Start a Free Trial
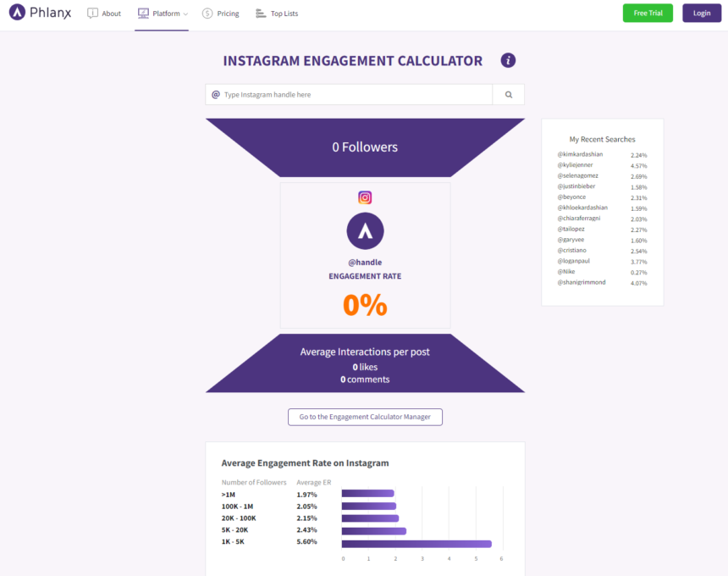Image resolution: width=728 pixels, height=576 pixels. tap(648, 13)
